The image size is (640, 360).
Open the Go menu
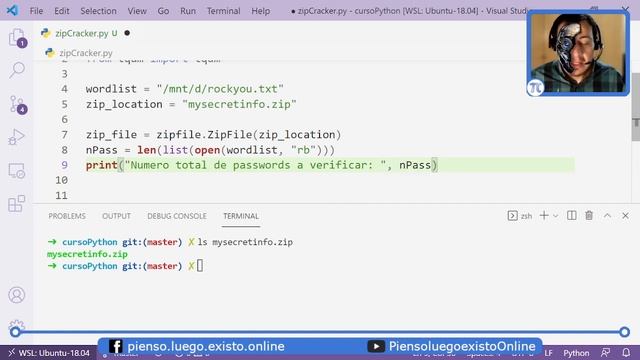(163, 11)
